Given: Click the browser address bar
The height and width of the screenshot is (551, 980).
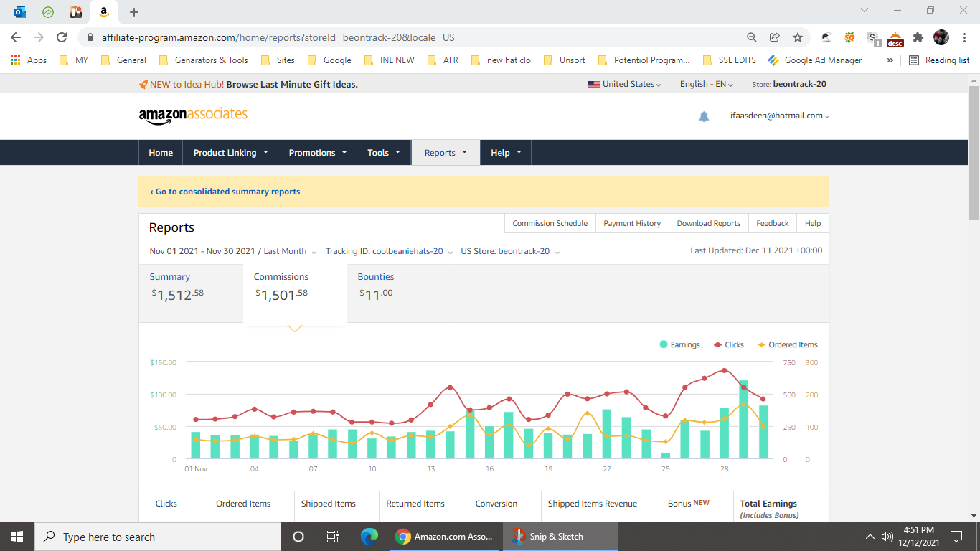Looking at the screenshot, I should 416,37.
